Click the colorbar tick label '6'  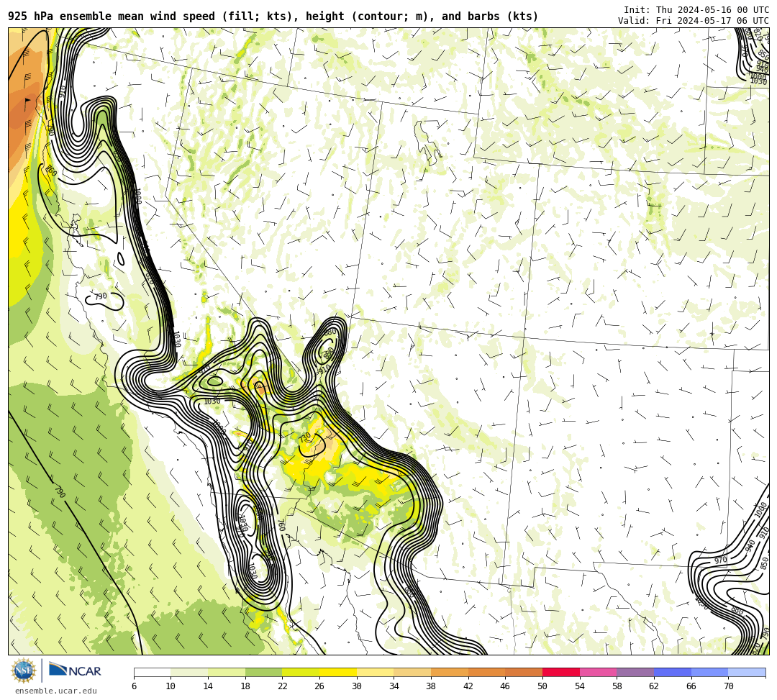[134, 686]
